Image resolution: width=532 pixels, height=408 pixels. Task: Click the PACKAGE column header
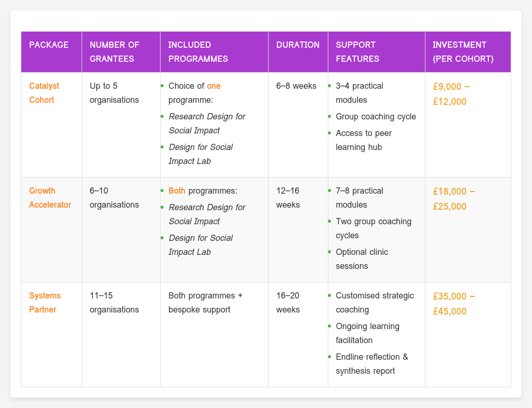(49, 45)
